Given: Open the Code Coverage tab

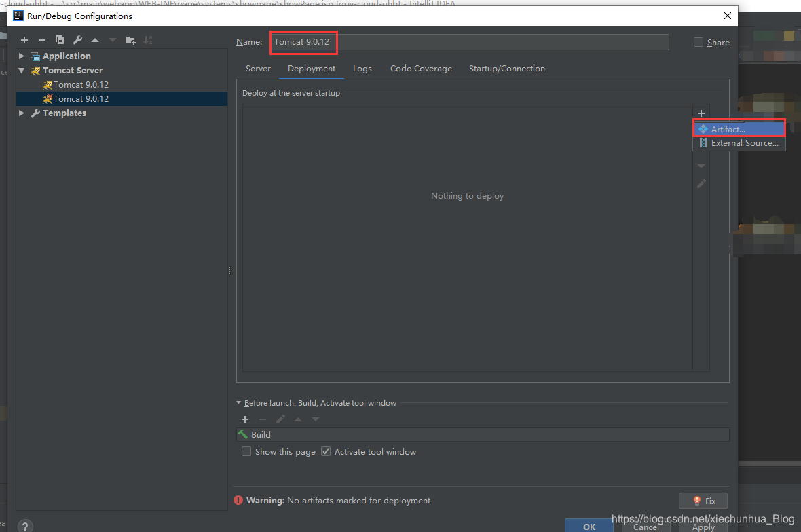Looking at the screenshot, I should tap(421, 69).
